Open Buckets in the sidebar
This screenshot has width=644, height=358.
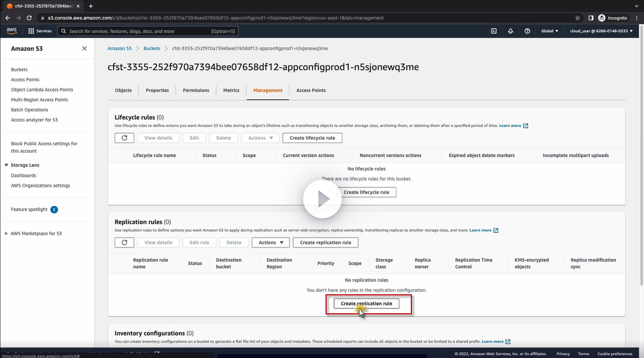pos(19,70)
